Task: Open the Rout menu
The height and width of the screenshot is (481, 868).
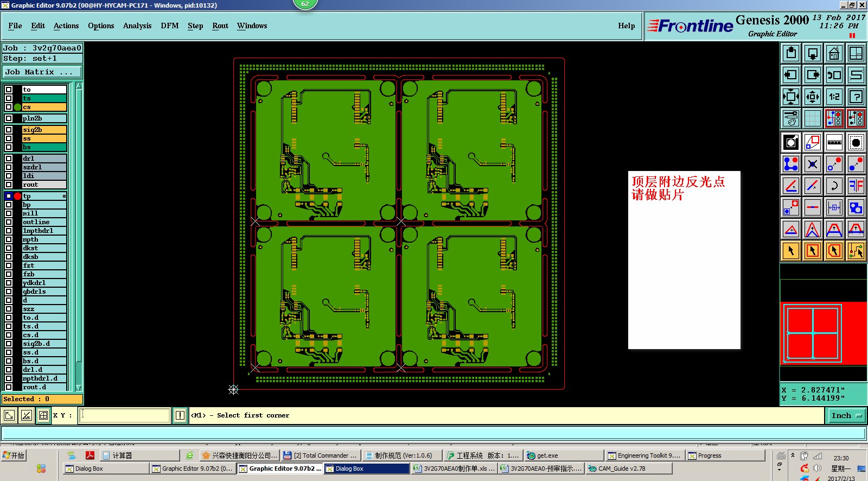Action: tap(220, 26)
